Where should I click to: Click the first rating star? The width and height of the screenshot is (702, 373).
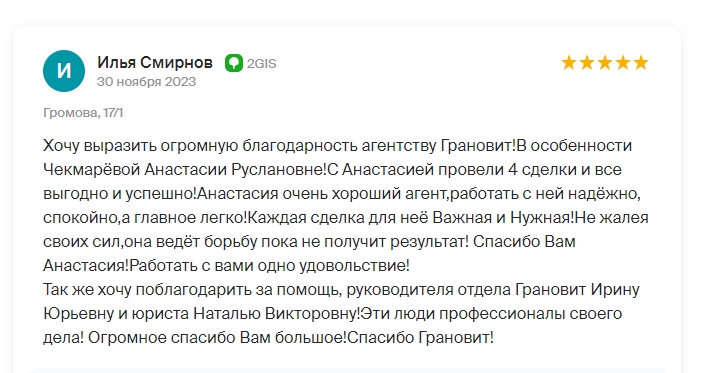tap(569, 63)
